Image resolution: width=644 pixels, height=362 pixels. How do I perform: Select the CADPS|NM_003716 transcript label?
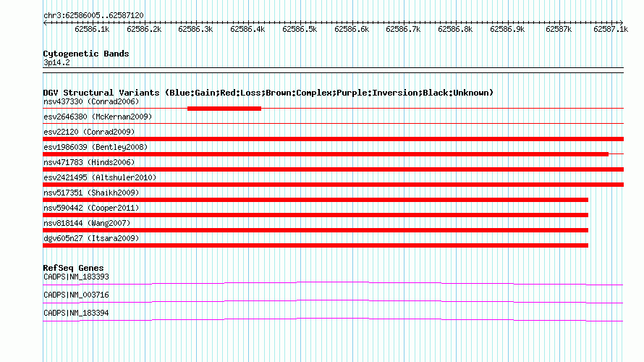coord(77,295)
